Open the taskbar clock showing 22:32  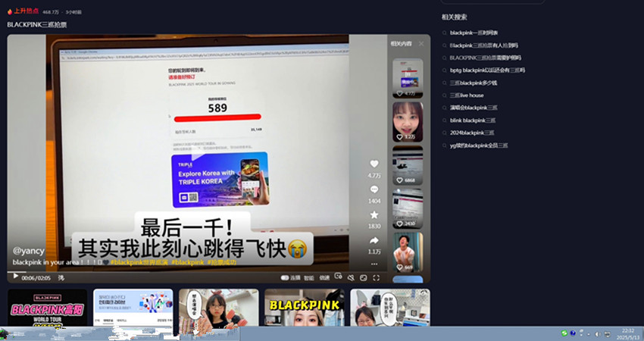click(x=628, y=333)
